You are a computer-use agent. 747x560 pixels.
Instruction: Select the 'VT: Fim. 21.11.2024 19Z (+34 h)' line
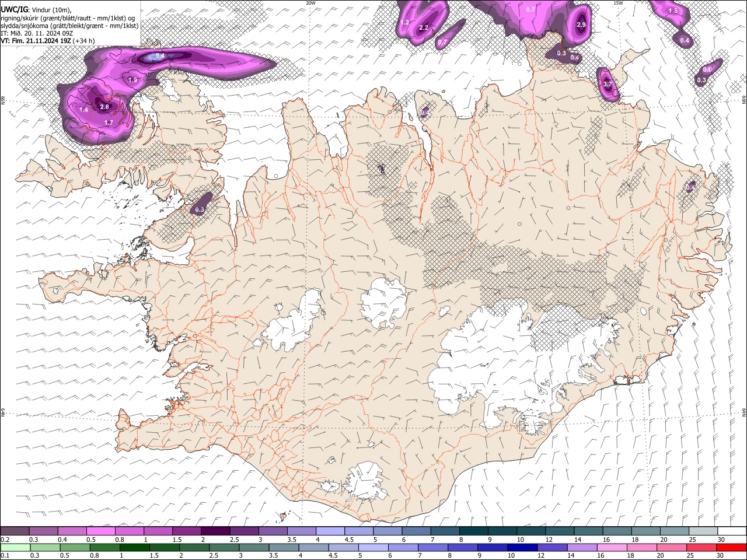point(48,41)
